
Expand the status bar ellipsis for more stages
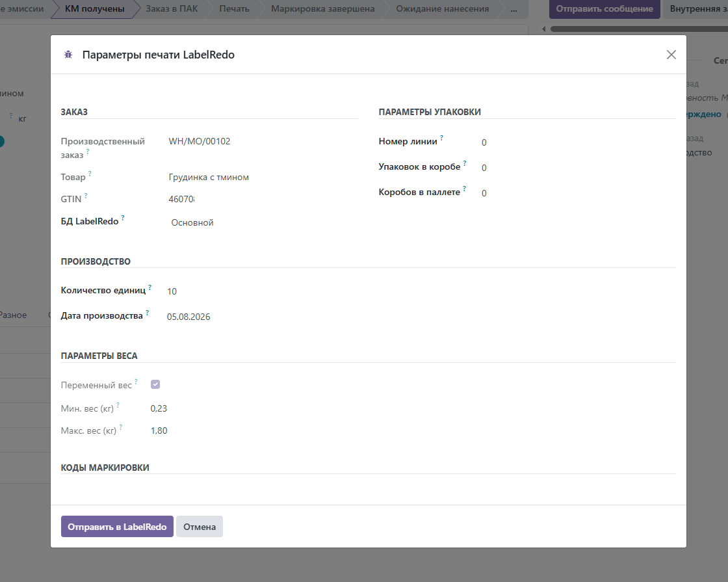(513, 9)
